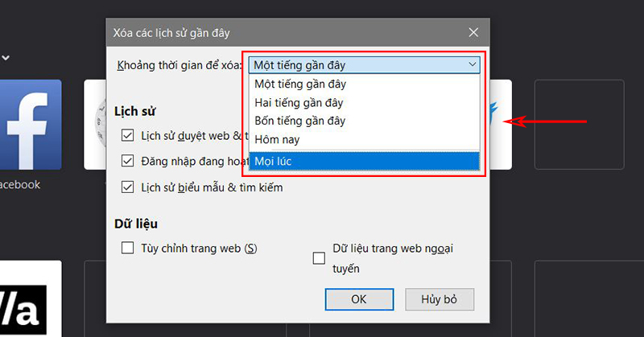Close the 'Xóa các lịch sử gần đây' dialog
The height and width of the screenshot is (337, 644).
pyautogui.click(x=473, y=32)
